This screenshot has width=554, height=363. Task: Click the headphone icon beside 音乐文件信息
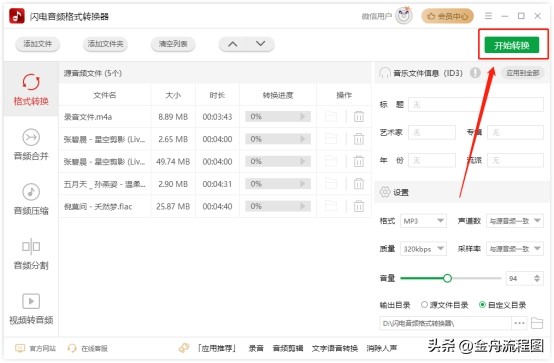coord(385,73)
